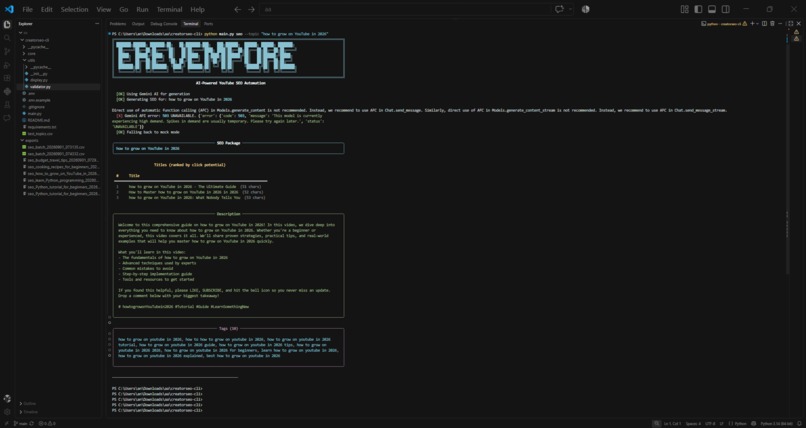
Task: Toggle the bottom panel visibility
Action: (x=712, y=9)
